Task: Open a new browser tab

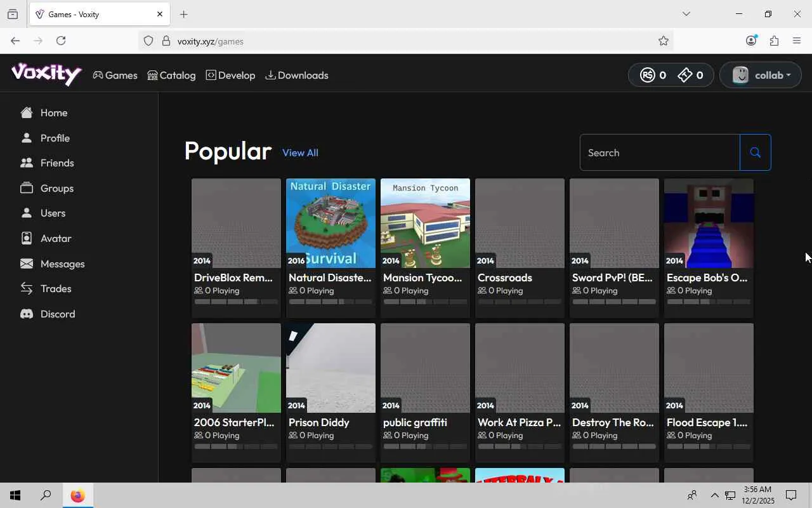Action: (184, 14)
